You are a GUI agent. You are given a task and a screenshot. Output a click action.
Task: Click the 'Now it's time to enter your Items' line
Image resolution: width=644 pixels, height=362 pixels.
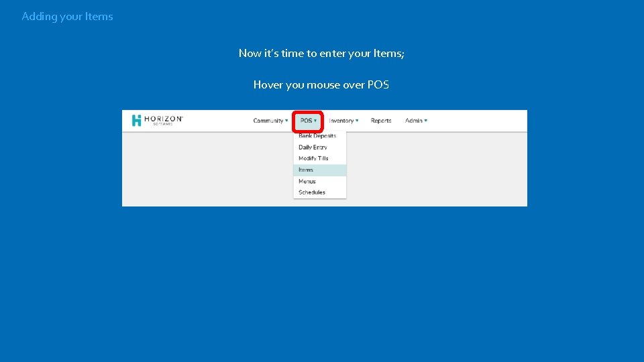[x=321, y=54]
